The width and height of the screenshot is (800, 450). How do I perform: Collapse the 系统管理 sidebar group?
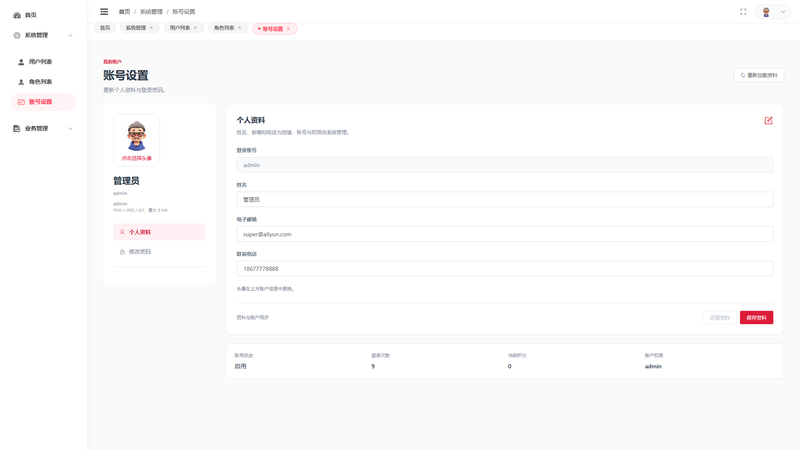[x=43, y=35]
